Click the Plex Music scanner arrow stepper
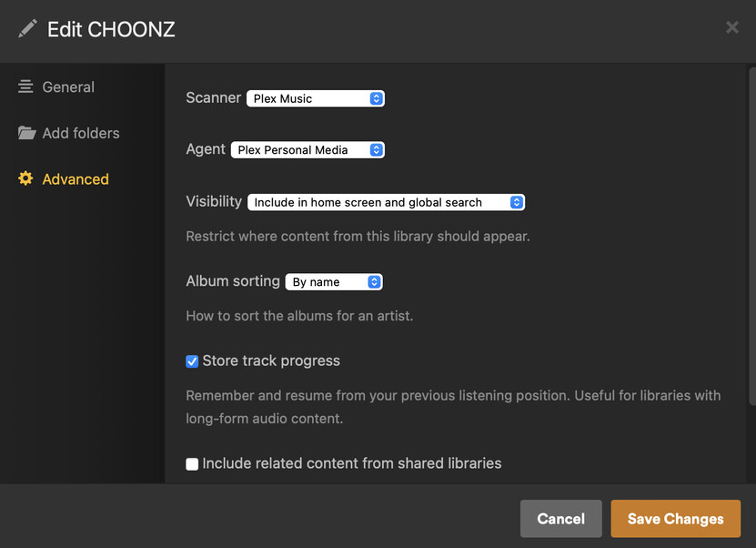This screenshot has height=548, width=756. tap(376, 98)
